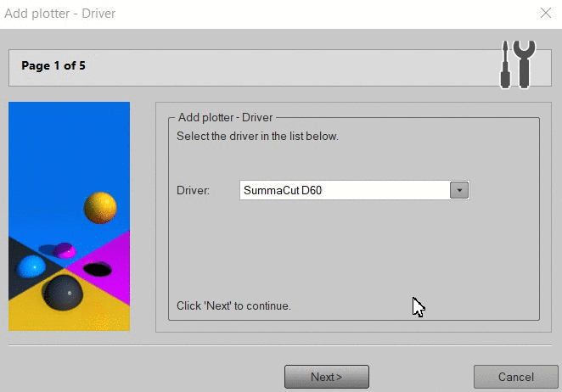Image resolution: width=562 pixels, height=392 pixels.
Task: Click the screwdriver and wrench tools icon
Action: [518, 64]
